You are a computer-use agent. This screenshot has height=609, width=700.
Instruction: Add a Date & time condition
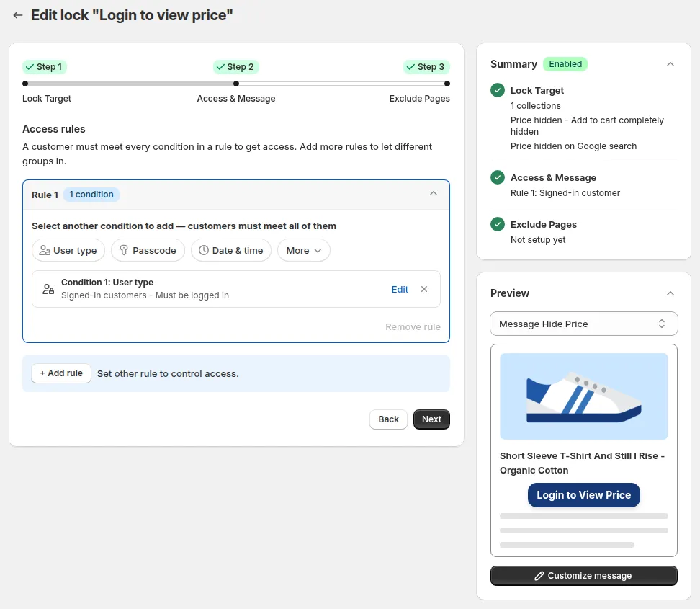pos(230,250)
